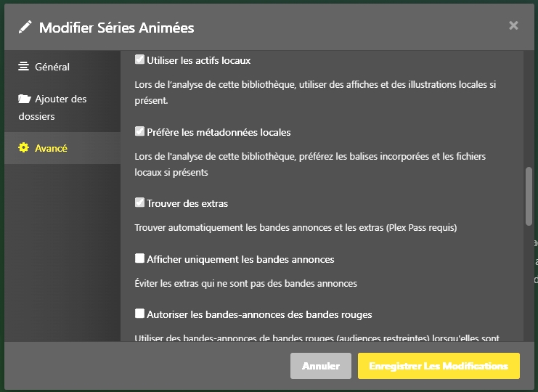The width and height of the screenshot is (538, 392).
Task: Click Enregistrer Les Modifications button
Action: click(x=439, y=366)
